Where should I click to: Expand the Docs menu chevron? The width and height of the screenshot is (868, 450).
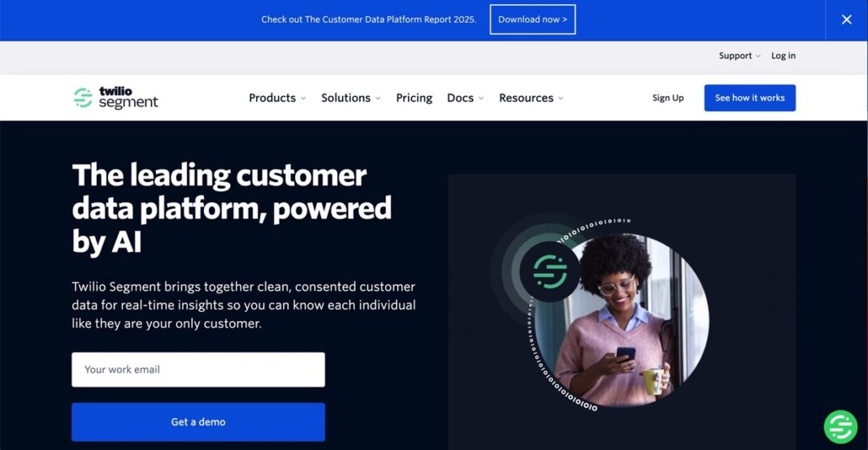(x=481, y=98)
